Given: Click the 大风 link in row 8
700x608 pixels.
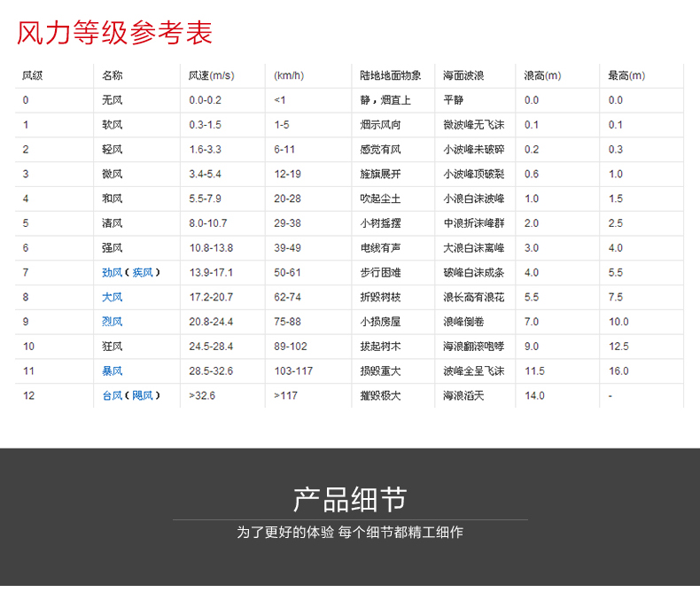Looking at the screenshot, I should [112, 297].
